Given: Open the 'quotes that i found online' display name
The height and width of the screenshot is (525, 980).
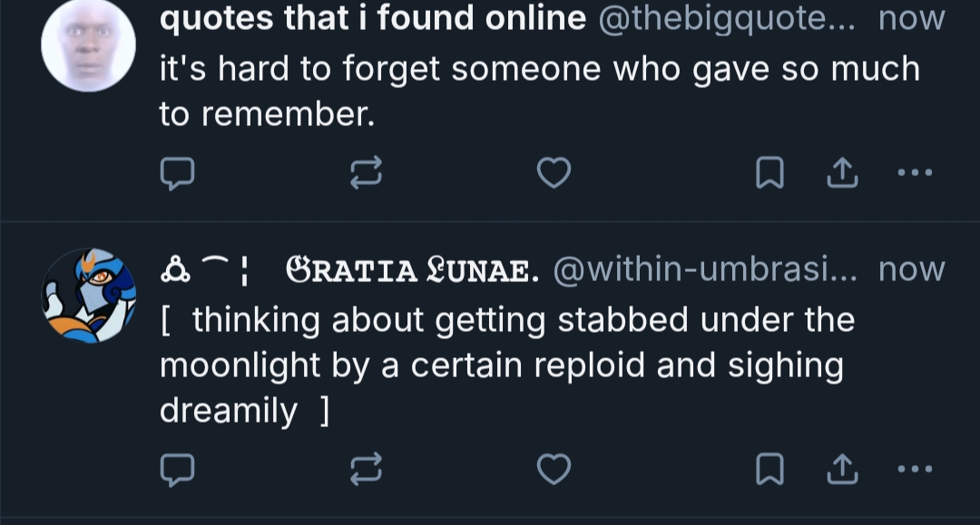Looking at the screenshot, I should point(372,18).
